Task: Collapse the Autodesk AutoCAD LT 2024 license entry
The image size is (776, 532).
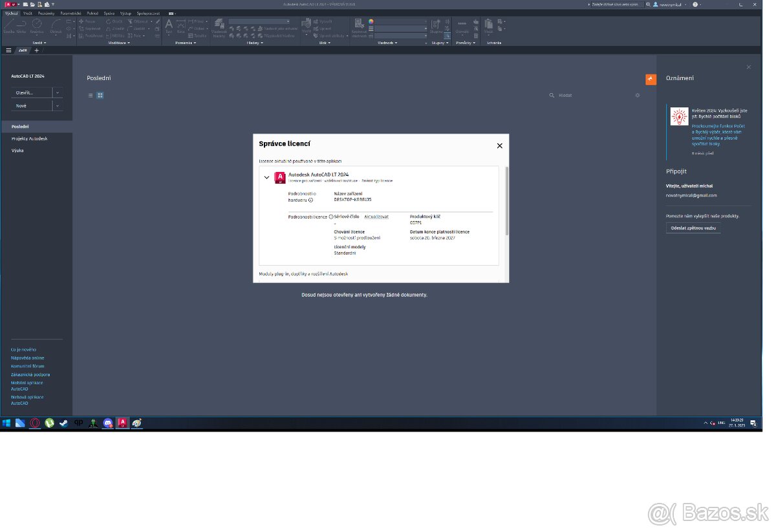Action: [266, 178]
